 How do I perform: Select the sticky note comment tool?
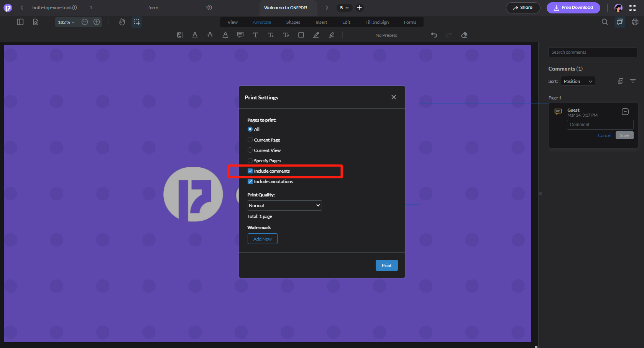pos(240,35)
